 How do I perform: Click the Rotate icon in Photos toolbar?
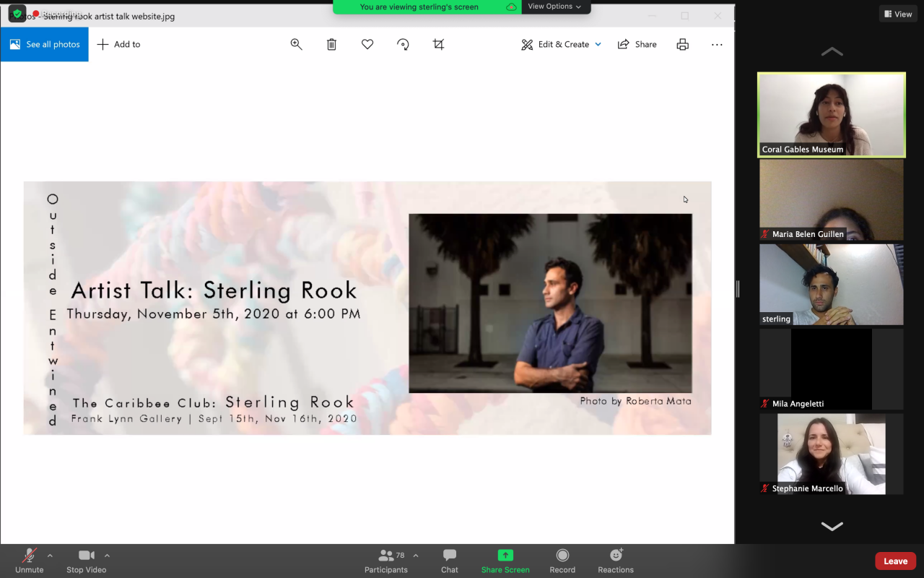403,44
